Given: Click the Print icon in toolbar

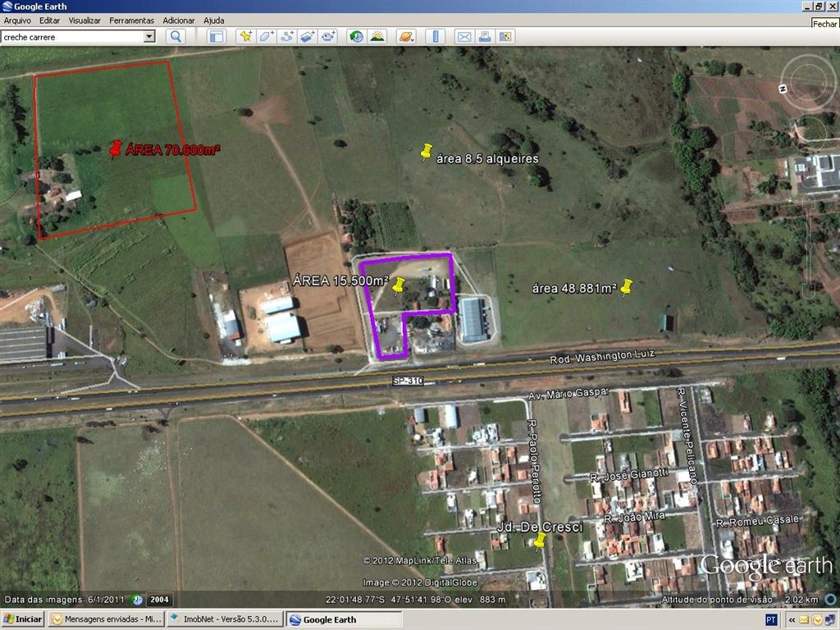Looking at the screenshot, I should click(484, 36).
